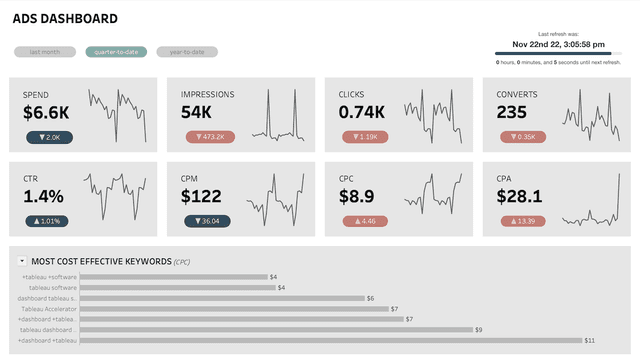The image size is (640, 363).
Task: Click the Impressions 54K value
Action: tap(196, 112)
